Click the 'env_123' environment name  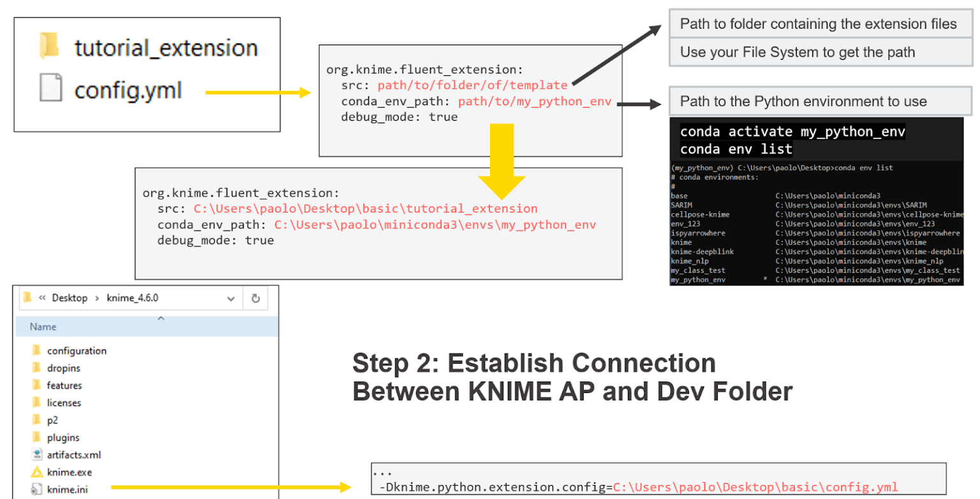tap(685, 224)
